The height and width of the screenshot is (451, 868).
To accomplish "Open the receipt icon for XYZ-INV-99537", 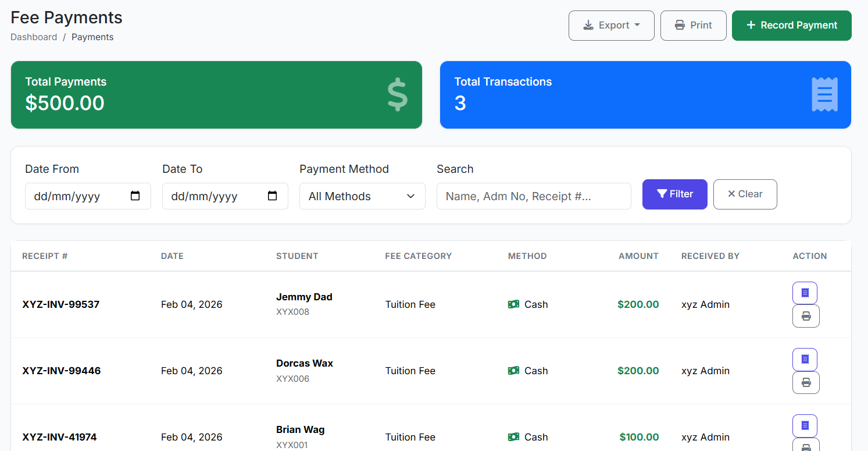I will coord(805,293).
